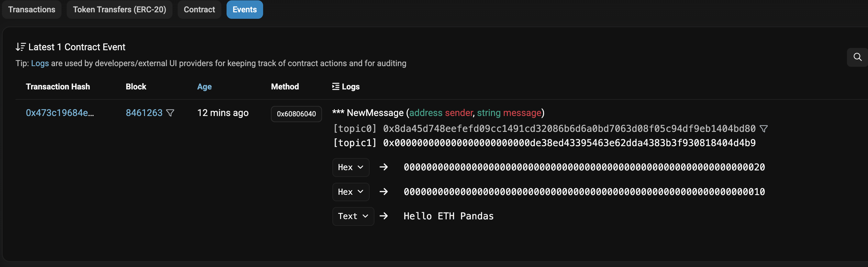The image size is (868, 267).
Task: Open the Text format dropdown
Action: click(x=353, y=216)
